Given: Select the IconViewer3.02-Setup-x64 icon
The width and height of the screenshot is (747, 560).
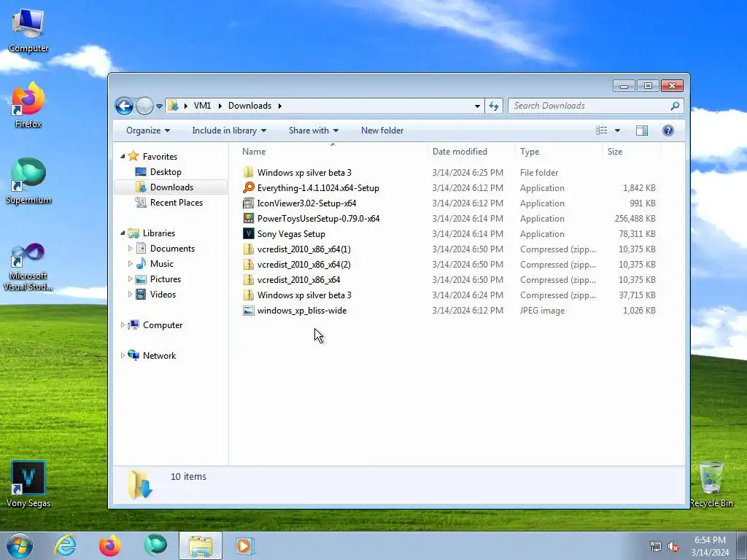Looking at the screenshot, I should (x=248, y=203).
